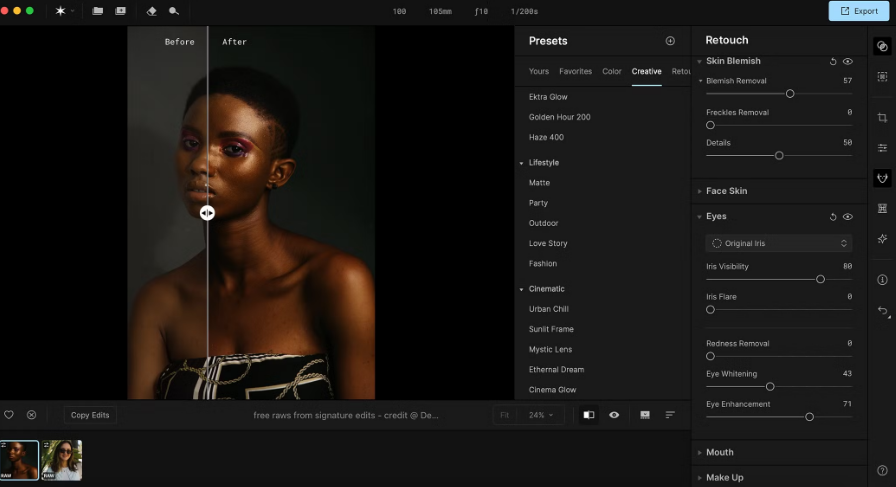Click the undo history arrow icon
This screenshot has width=896, height=487.
coord(883,310)
